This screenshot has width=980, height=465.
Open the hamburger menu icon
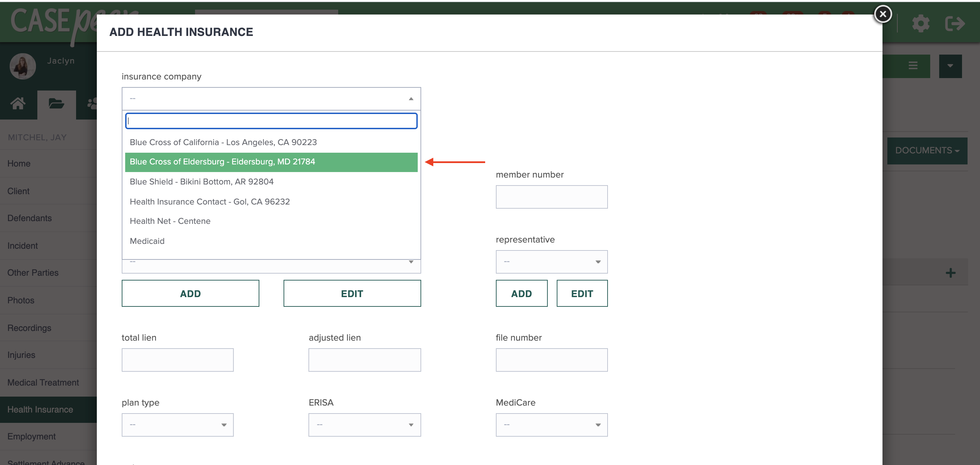tap(913, 66)
